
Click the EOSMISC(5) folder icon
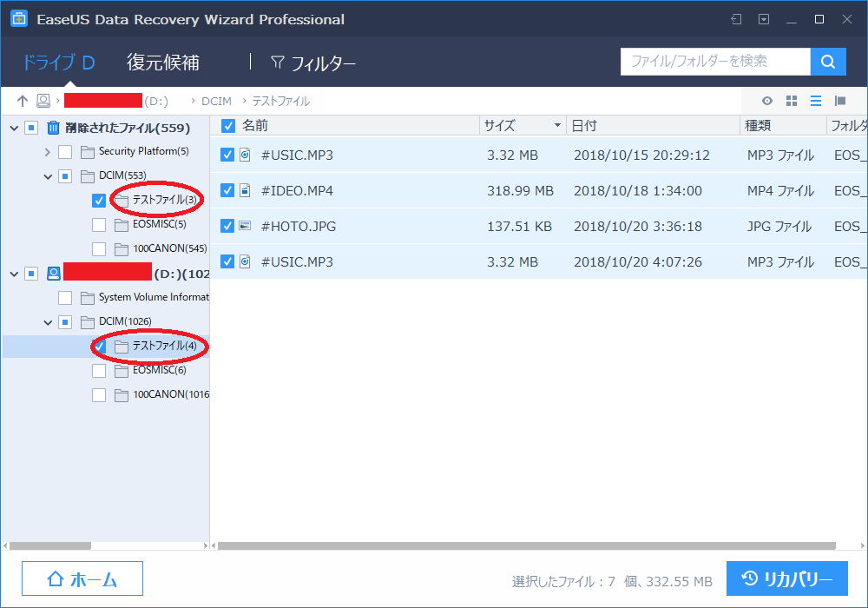[122, 225]
